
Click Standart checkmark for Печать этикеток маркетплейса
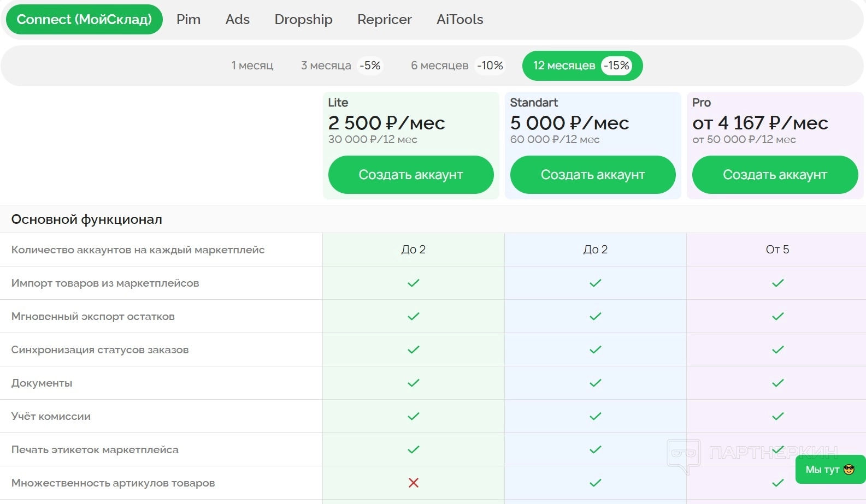[596, 449]
